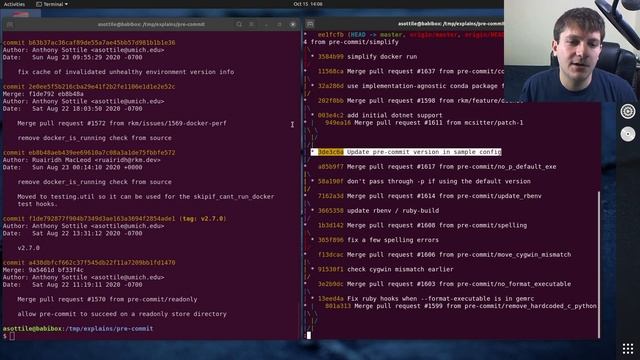The width and height of the screenshot is (640, 360).
Task: Click the 'HEAD -> master' ref label
Action: (376, 35)
